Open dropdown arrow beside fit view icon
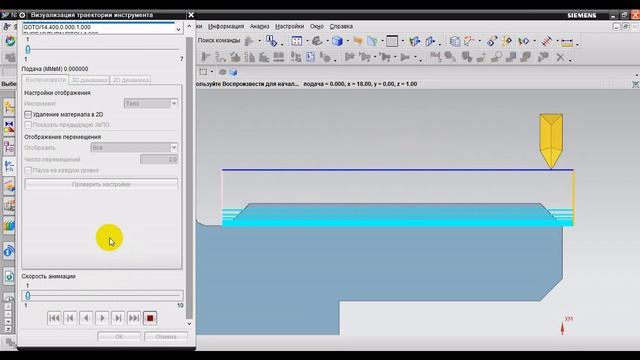The image size is (640, 360). [307, 41]
